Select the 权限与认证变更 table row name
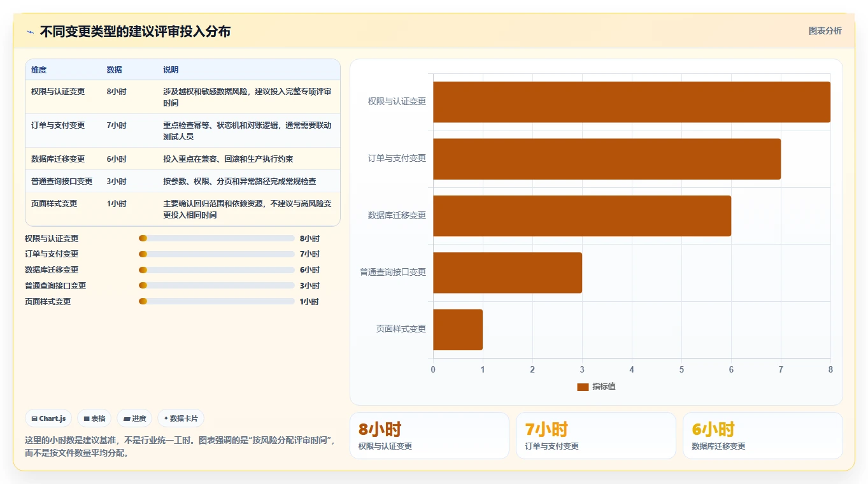Image resolution: width=868 pixels, height=484 pixels. (58, 92)
